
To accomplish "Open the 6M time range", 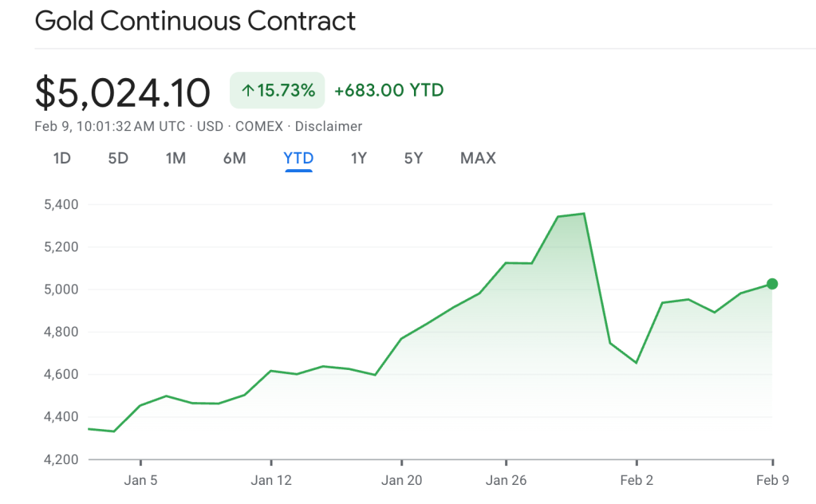I will (x=235, y=158).
